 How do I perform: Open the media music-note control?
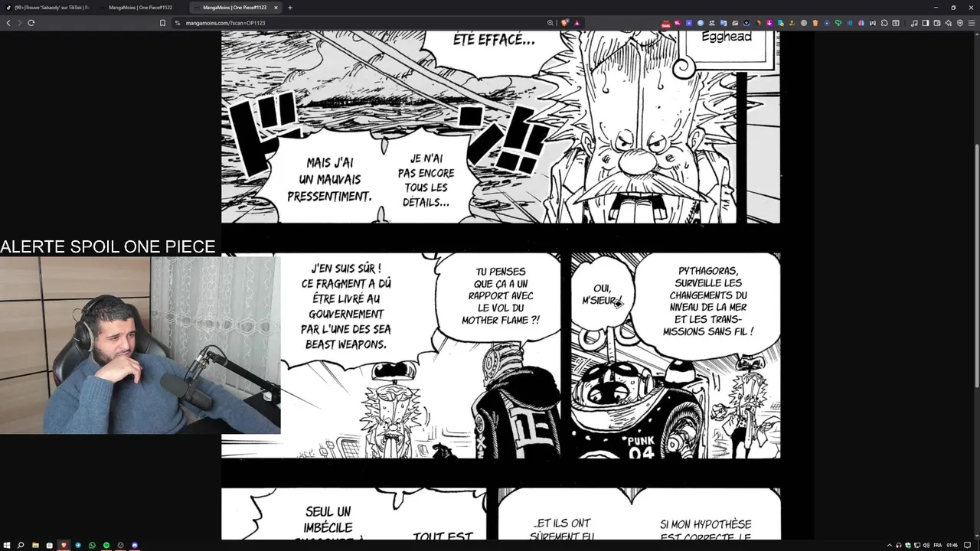(914, 23)
